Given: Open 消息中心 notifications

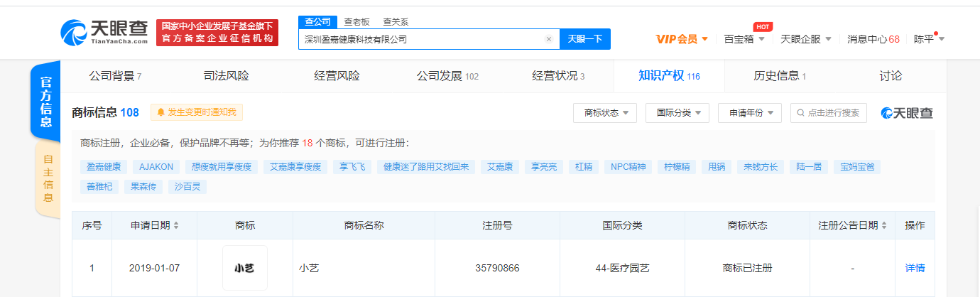Looking at the screenshot, I should (873, 39).
